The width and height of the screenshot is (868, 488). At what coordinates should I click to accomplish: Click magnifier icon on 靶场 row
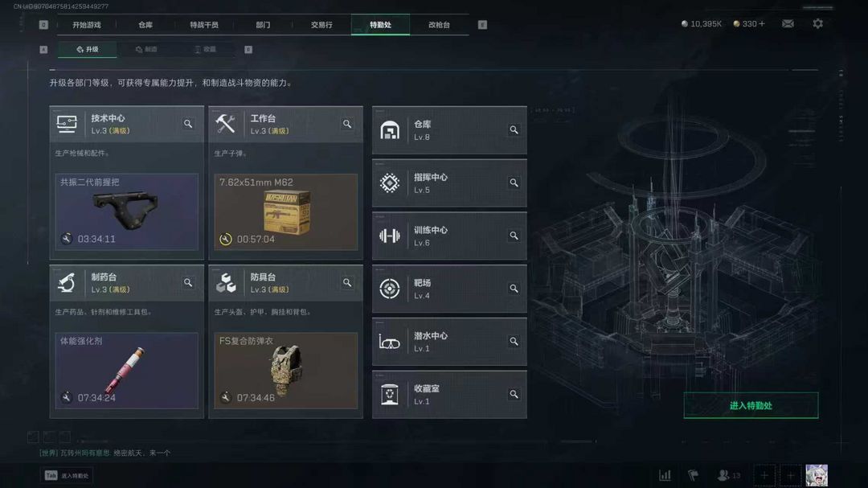[514, 289]
